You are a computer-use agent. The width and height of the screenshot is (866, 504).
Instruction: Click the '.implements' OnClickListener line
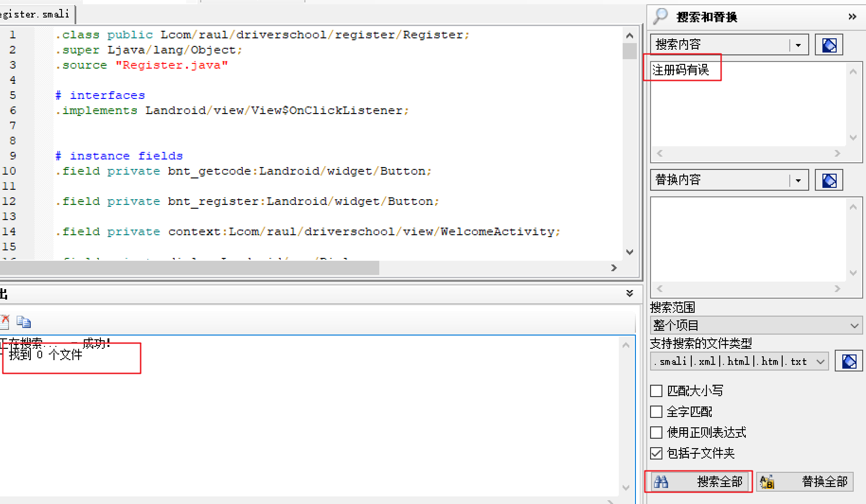[x=232, y=111]
